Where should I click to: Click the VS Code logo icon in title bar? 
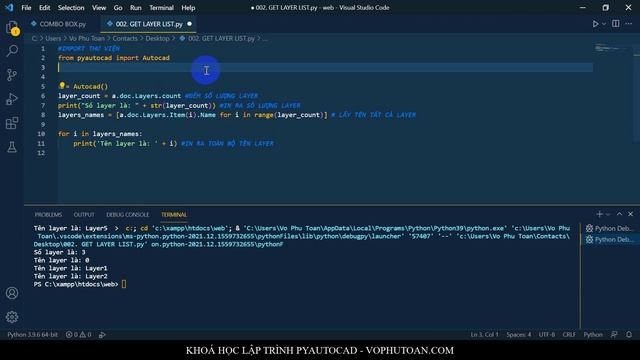point(9,8)
